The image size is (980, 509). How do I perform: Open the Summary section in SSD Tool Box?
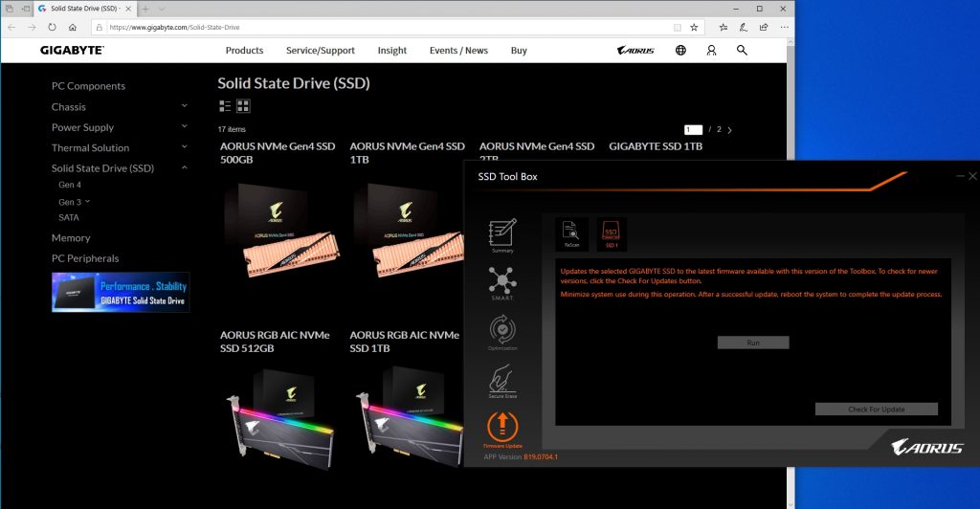pos(502,234)
